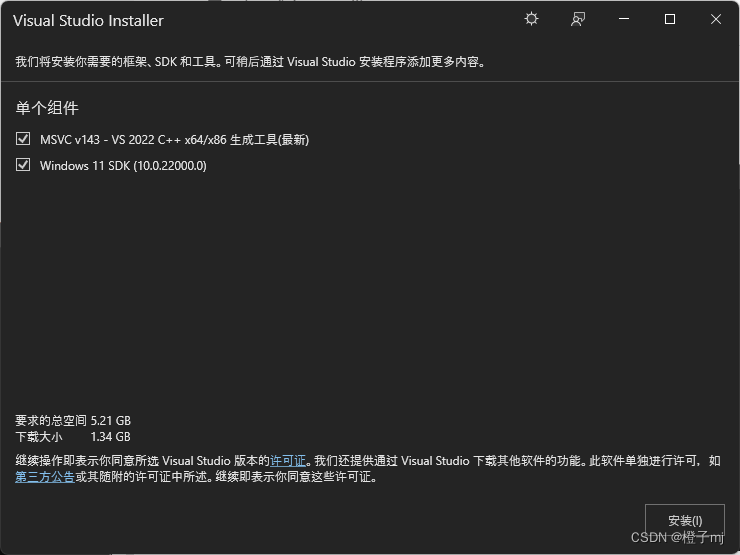
Task: Open the 第三方公告 third-party notices link
Action: [45, 477]
